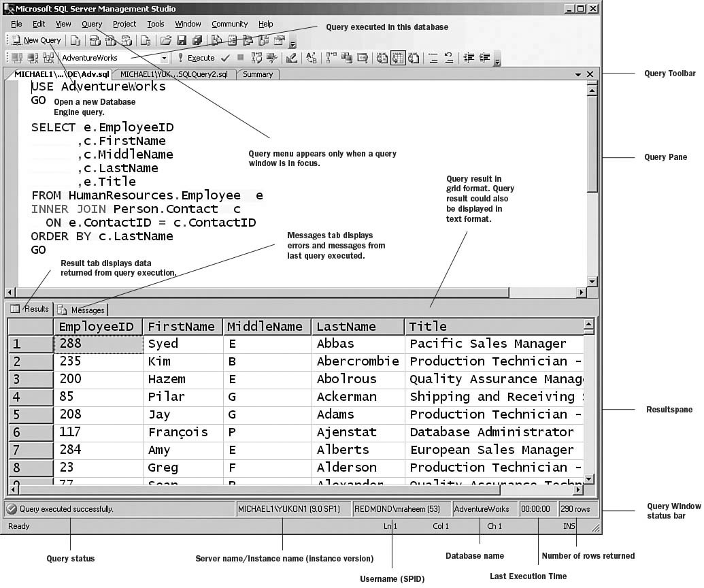This screenshot has width=704, height=588.
Task: Open the Project menu
Action: [124, 24]
